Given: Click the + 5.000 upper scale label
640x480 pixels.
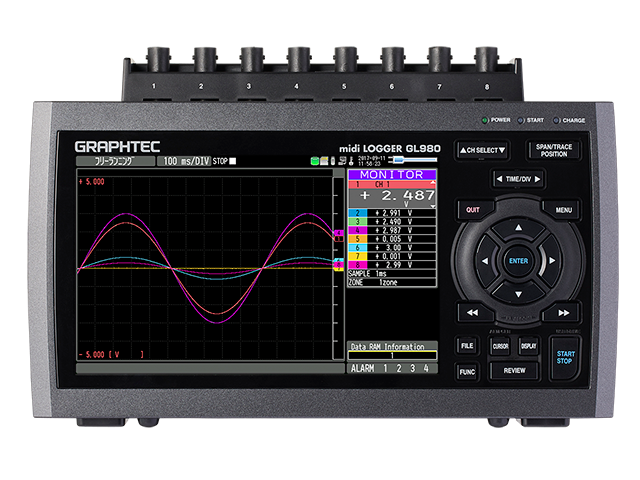Looking at the screenshot, I should coord(91,182).
